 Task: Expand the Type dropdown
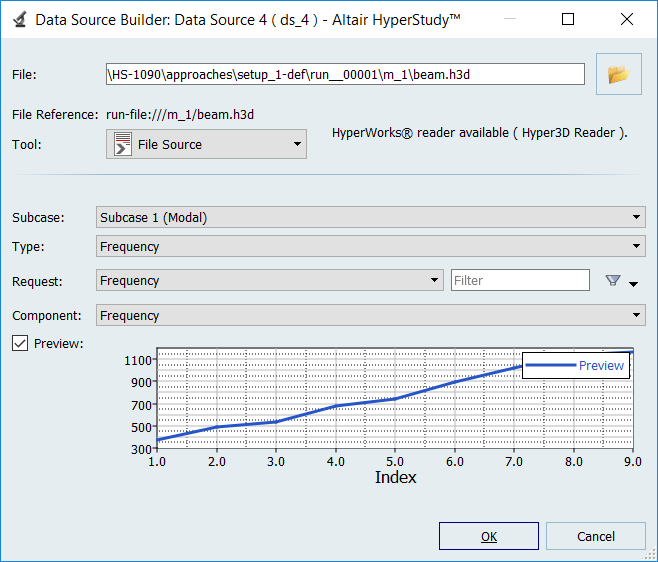(370, 246)
